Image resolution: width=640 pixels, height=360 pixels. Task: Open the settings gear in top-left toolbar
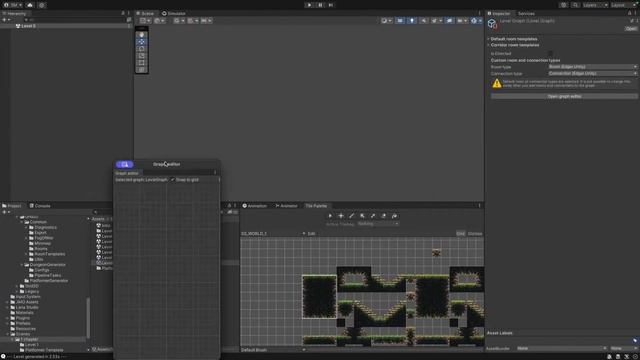41,5
